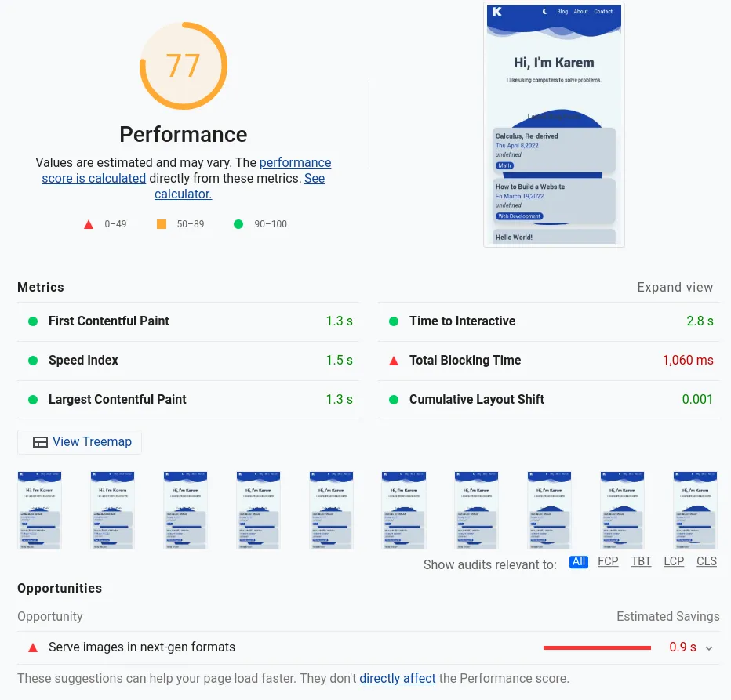
Task: Click the green dot beside Speed Index
Action: [x=33, y=361]
